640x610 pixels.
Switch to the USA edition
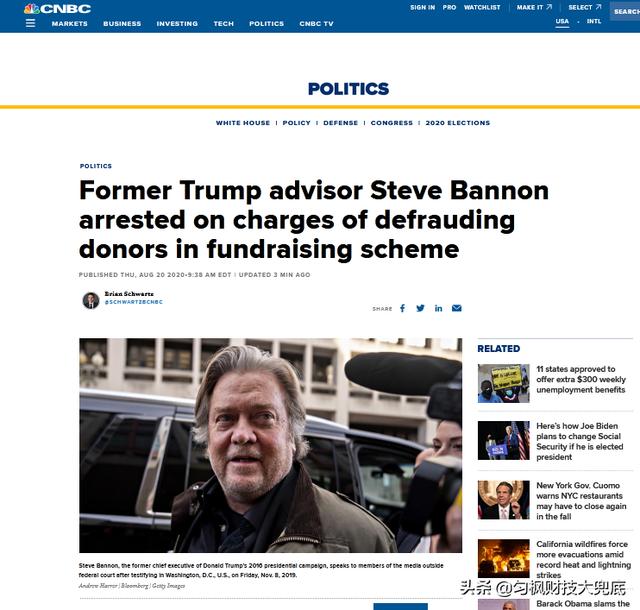coord(562,21)
